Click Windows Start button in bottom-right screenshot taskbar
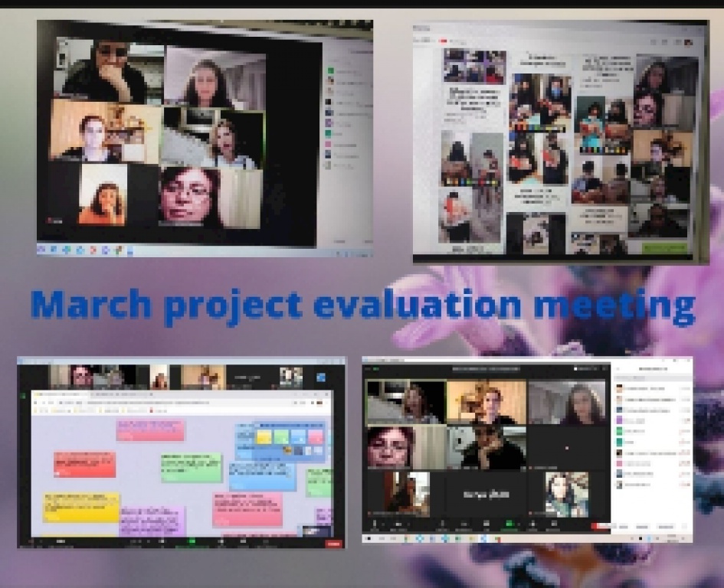The image size is (724, 588). coord(369,538)
